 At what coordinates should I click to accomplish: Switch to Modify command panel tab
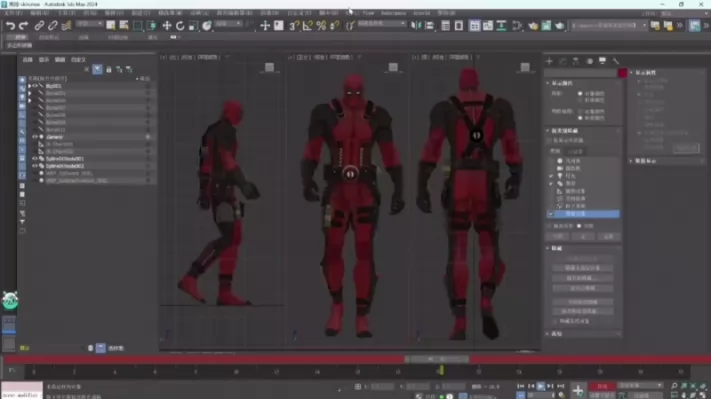562,61
